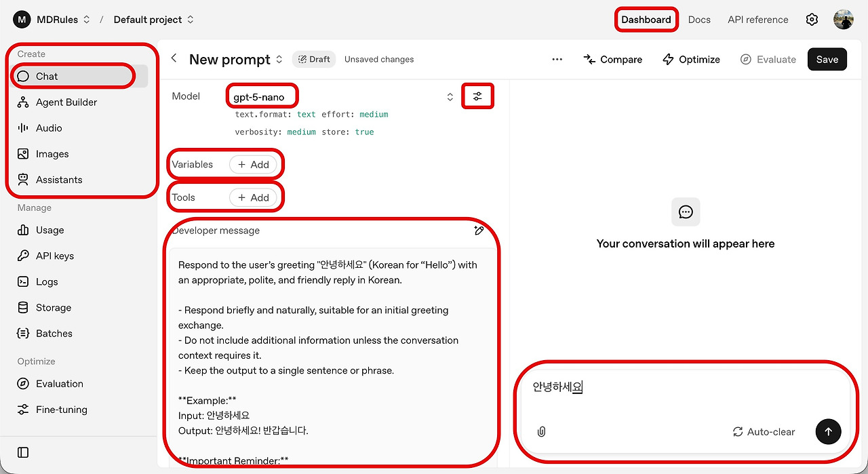Screen dimensions: 868x474
Task: Expand the MDRules organization switcher
Action: click(x=86, y=20)
